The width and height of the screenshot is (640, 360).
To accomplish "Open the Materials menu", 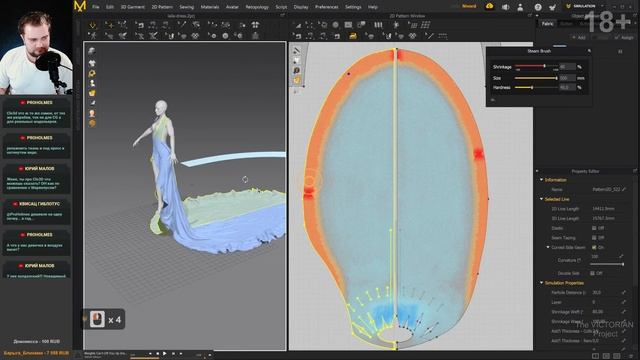I will pyautogui.click(x=210, y=7).
